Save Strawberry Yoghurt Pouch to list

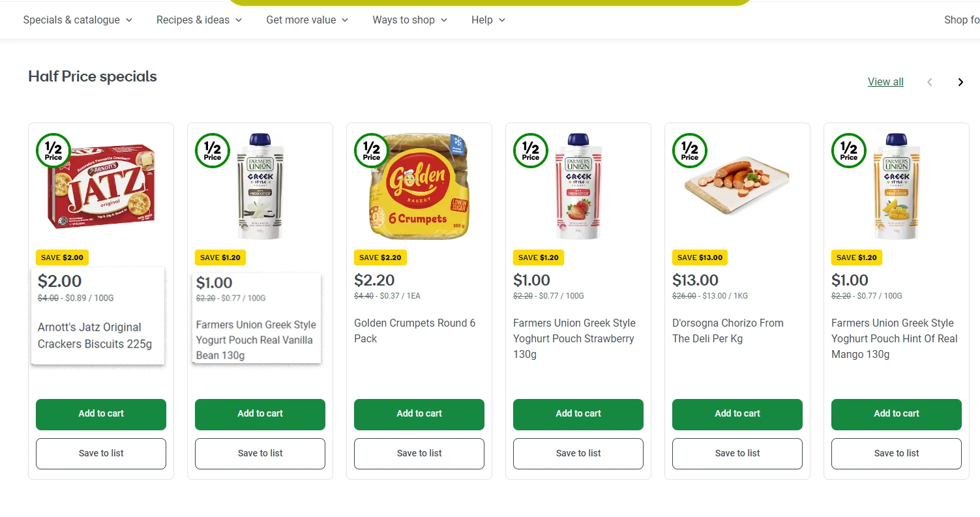pos(578,454)
